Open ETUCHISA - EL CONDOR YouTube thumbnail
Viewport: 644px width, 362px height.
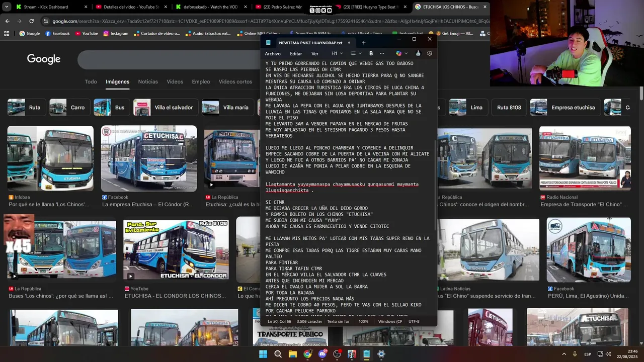point(176,250)
